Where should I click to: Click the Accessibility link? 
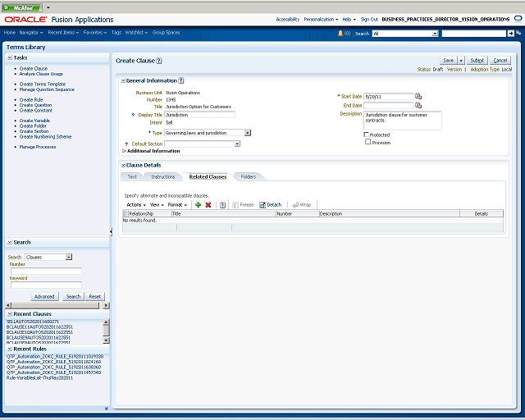tap(288, 20)
